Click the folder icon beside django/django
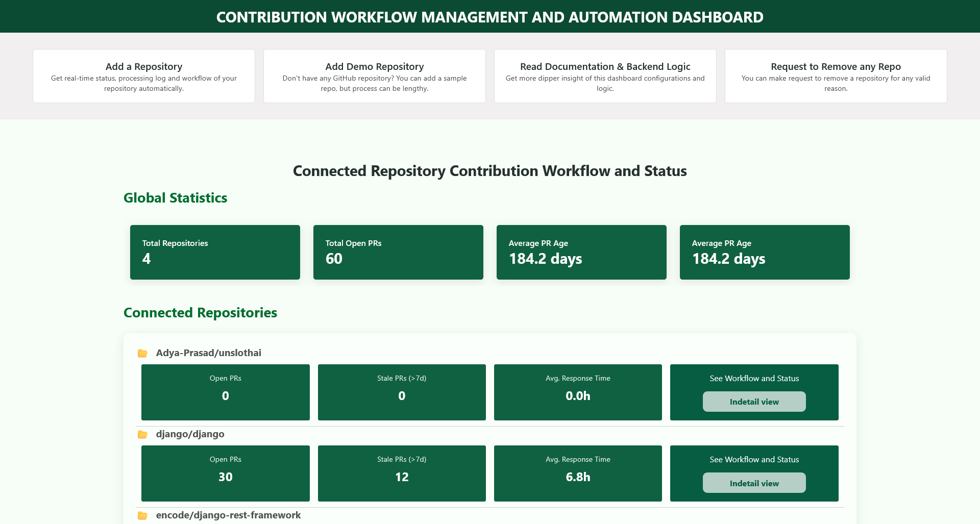The image size is (980, 524). [x=143, y=434]
